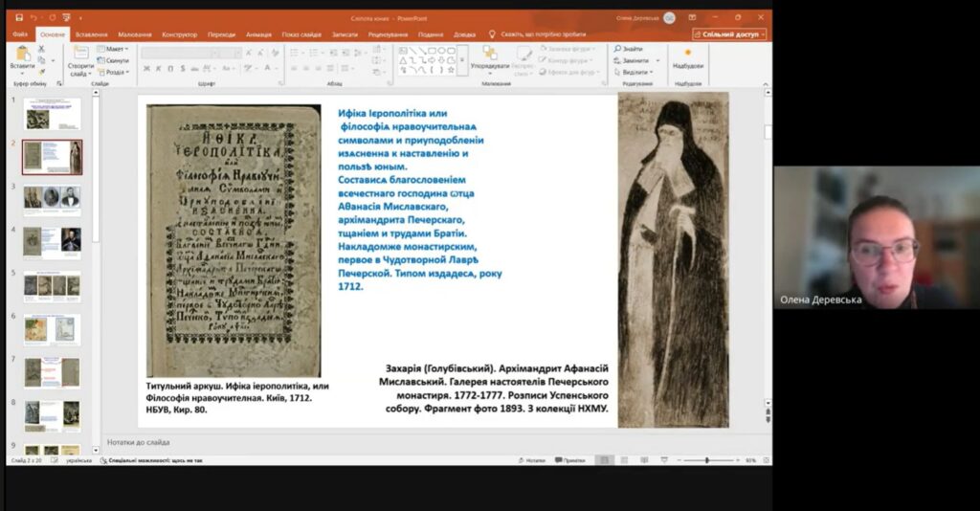
Task: Align text to the left
Action: [294, 68]
